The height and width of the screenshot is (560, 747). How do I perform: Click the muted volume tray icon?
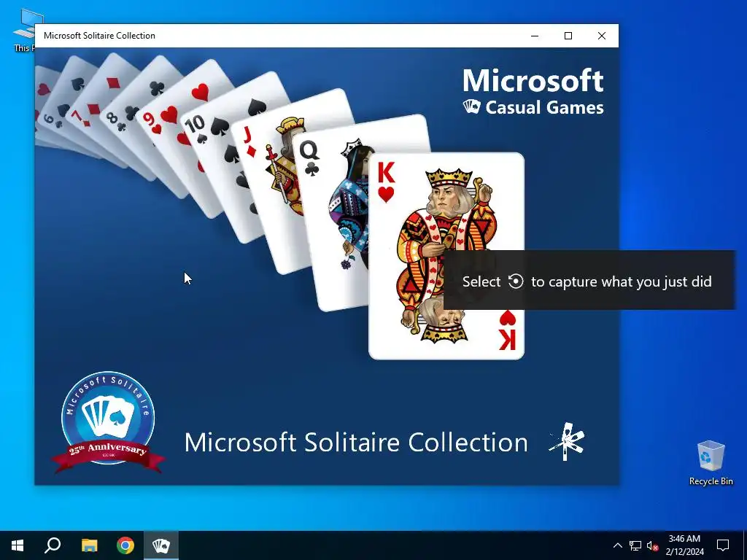pyautogui.click(x=652, y=545)
